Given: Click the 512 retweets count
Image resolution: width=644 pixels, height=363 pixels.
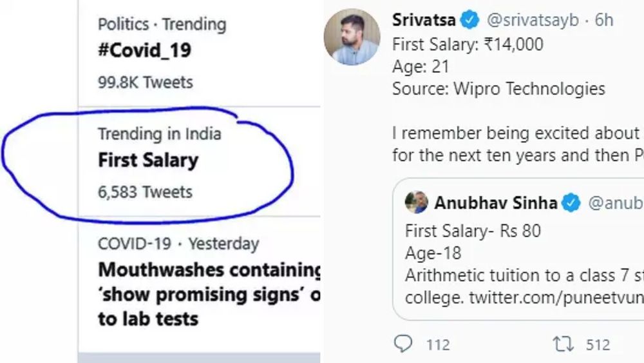Looking at the screenshot, I should point(597,345).
